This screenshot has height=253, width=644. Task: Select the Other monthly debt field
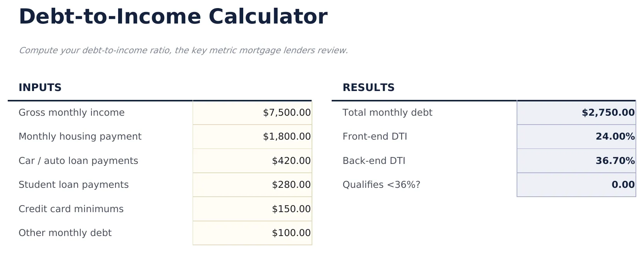tap(252, 233)
